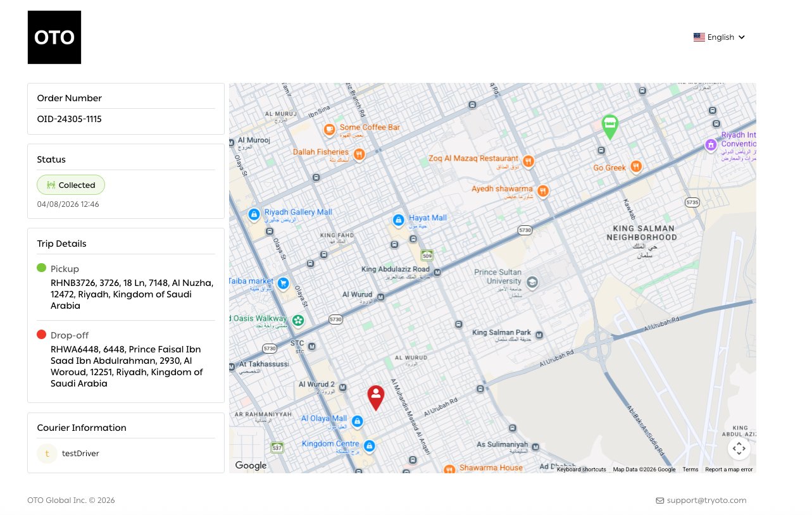Click the Map Data ©2026 Google text
This screenshot has height=515, width=812.
pyautogui.click(x=644, y=469)
